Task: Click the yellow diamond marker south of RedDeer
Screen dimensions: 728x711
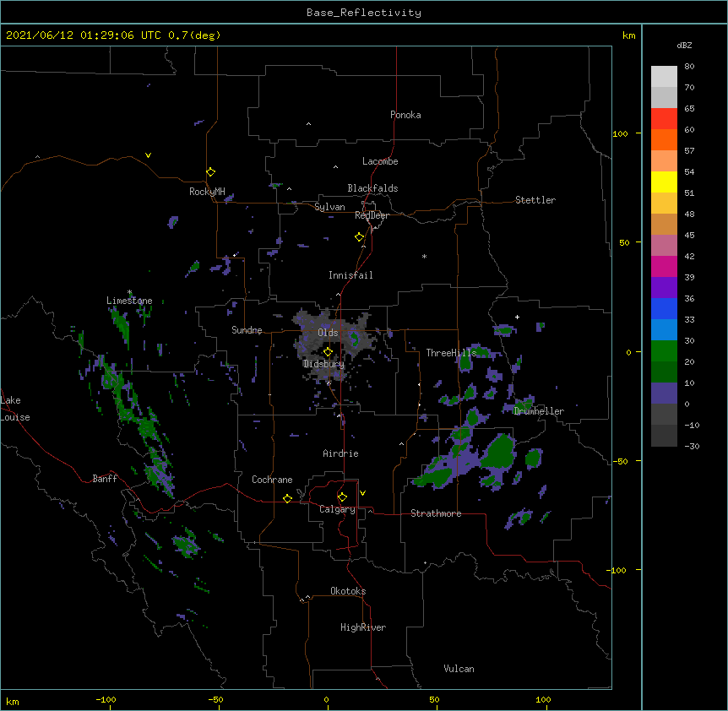Action: (x=360, y=237)
